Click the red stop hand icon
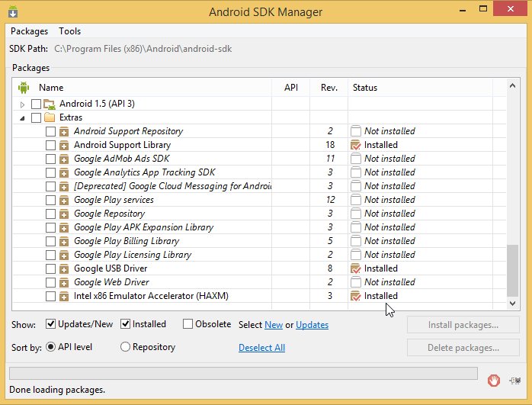The image size is (532, 405). pyautogui.click(x=494, y=381)
